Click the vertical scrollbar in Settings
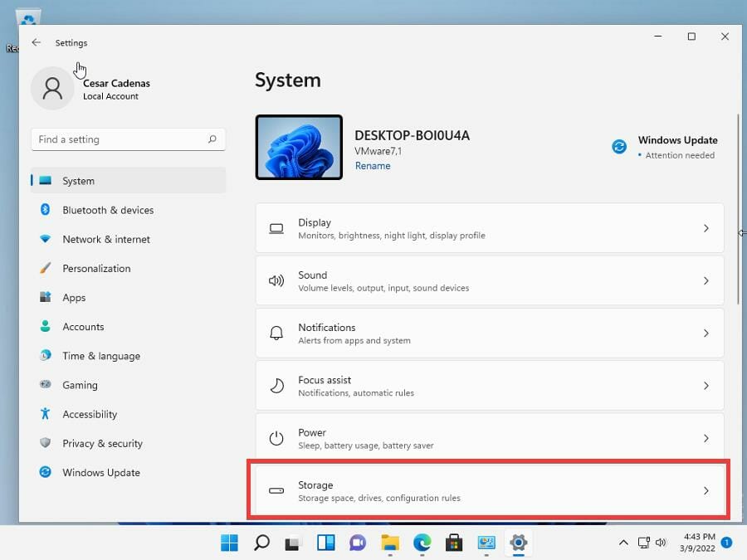747x560 pixels. pyautogui.click(x=738, y=210)
